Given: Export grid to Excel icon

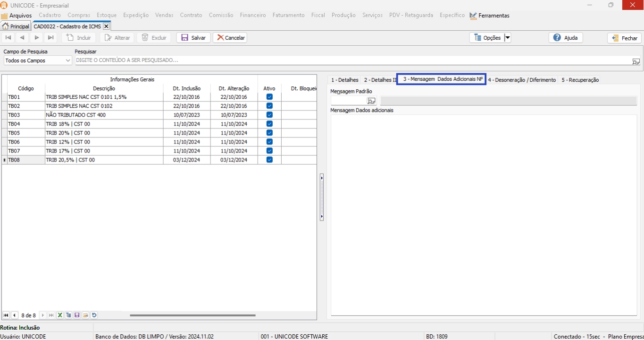Looking at the screenshot, I should [x=60, y=315].
